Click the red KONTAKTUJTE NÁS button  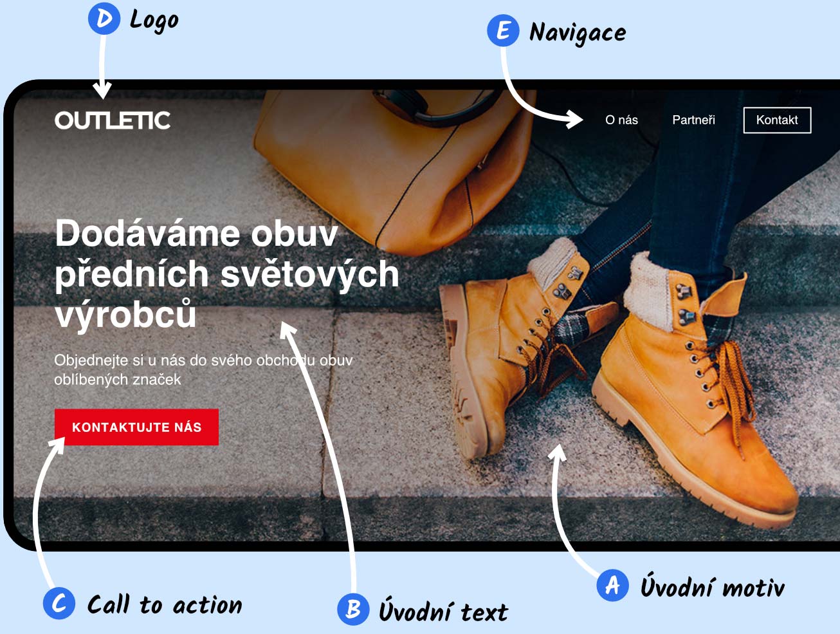[136, 427]
